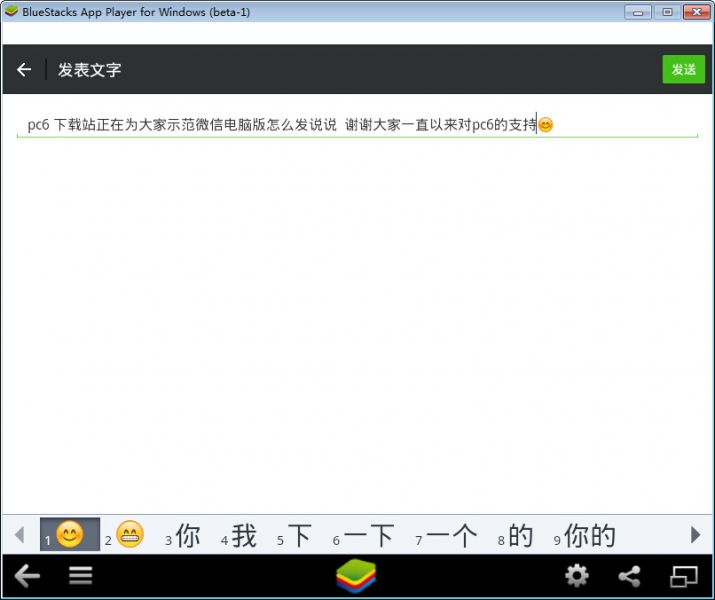Click the 发表文字 header title

click(x=89, y=70)
